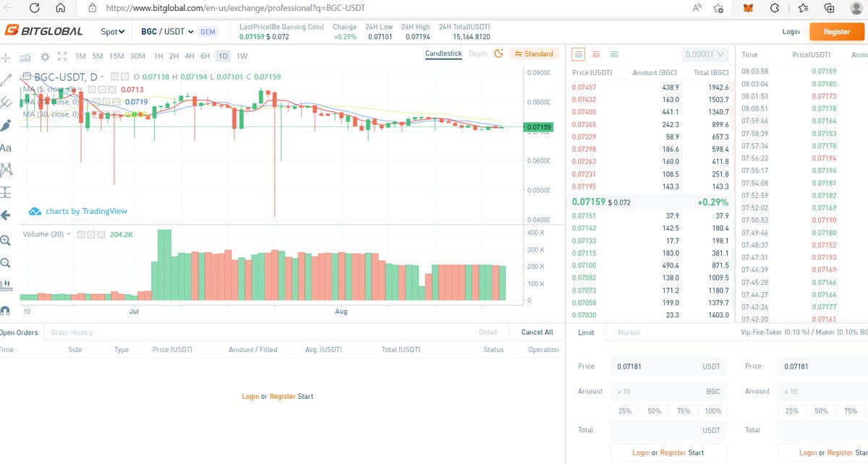Hide the BGC-USDT main series eye toggle
Screen dimensions: 868x464
click(x=115, y=76)
